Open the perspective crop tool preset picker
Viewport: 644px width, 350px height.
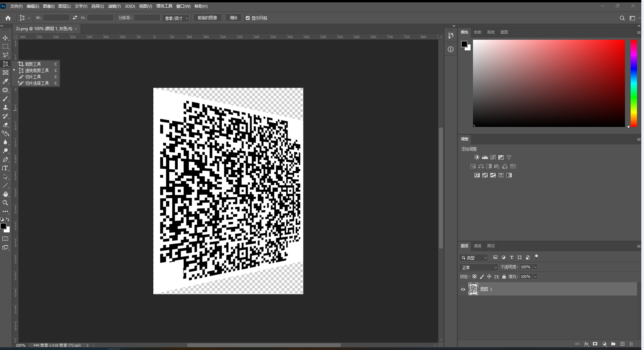pyautogui.click(x=24, y=18)
